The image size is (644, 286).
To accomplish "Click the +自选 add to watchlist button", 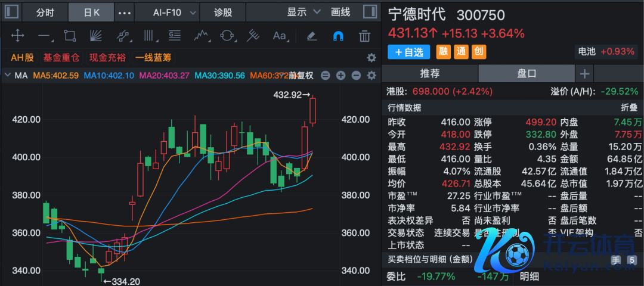I will [x=409, y=52].
